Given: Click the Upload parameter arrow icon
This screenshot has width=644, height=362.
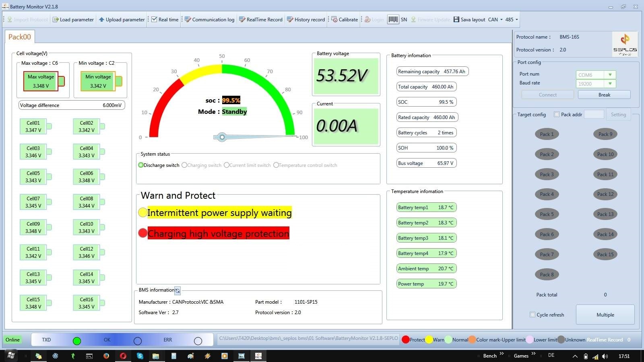Looking at the screenshot, I should 102,19.
